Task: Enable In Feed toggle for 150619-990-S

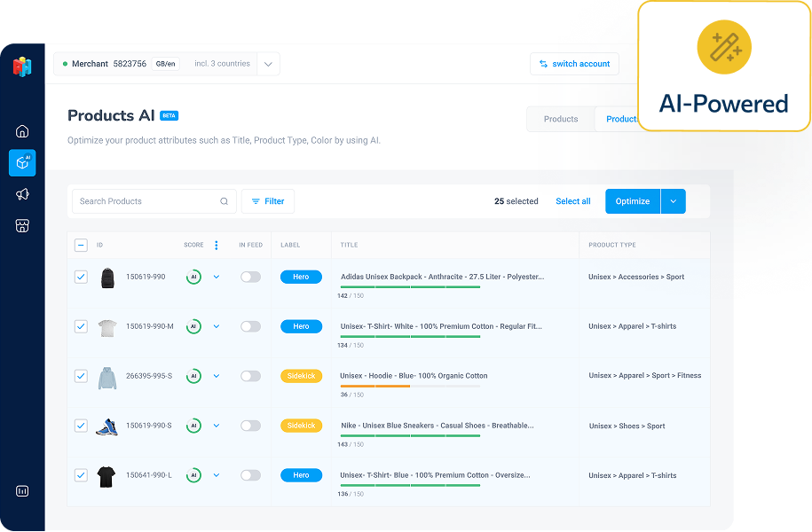Action: pyautogui.click(x=250, y=426)
